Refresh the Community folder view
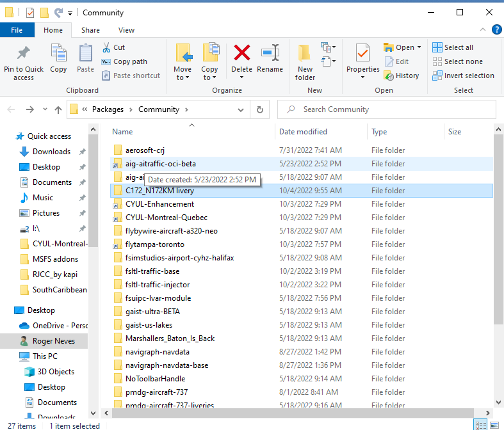The width and height of the screenshot is (504, 430). [x=259, y=109]
